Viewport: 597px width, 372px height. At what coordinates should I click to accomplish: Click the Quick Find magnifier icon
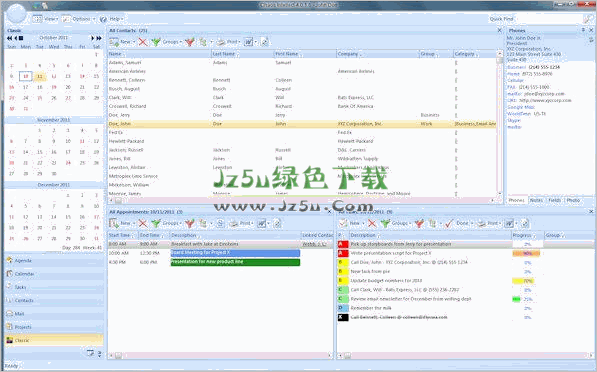point(587,19)
